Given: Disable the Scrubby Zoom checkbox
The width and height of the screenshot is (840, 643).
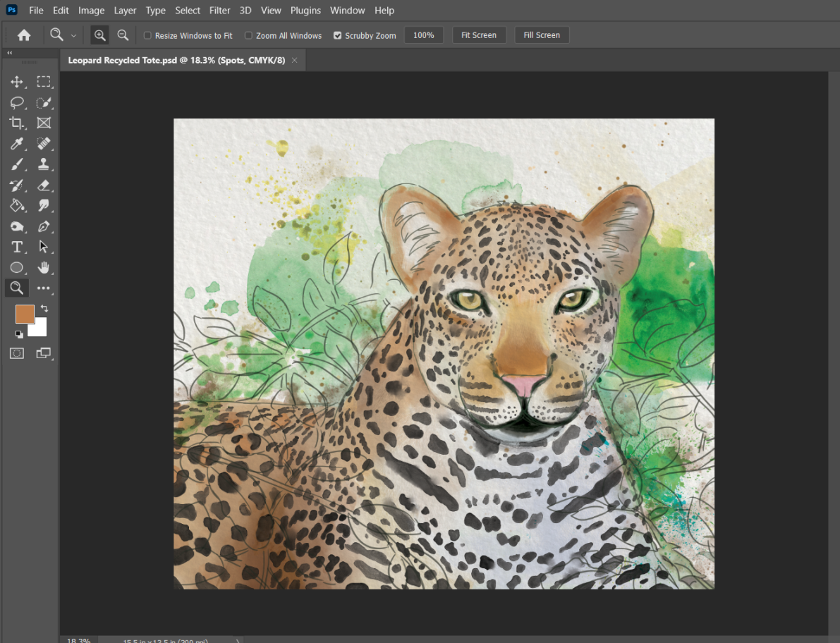Looking at the screenshot, I should point(337,35).
